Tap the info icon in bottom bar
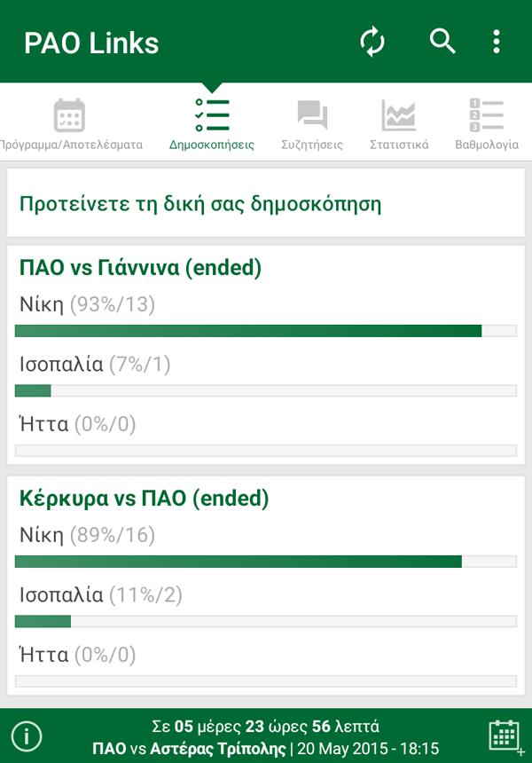This screenshot has height=763, width=532. click(27, 735)
